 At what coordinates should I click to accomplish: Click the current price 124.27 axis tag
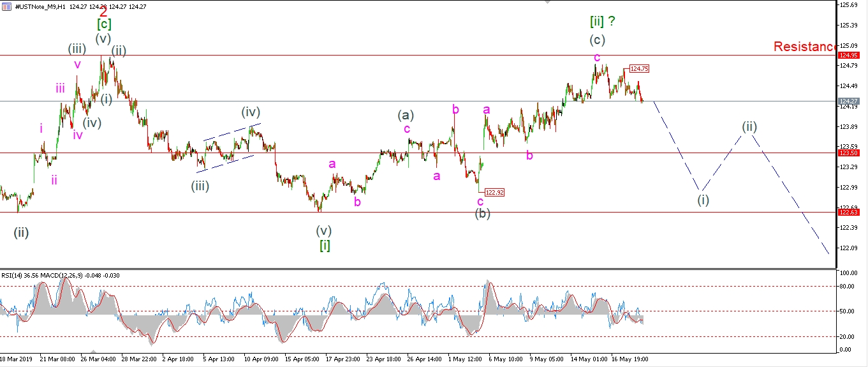coord(848,101)
